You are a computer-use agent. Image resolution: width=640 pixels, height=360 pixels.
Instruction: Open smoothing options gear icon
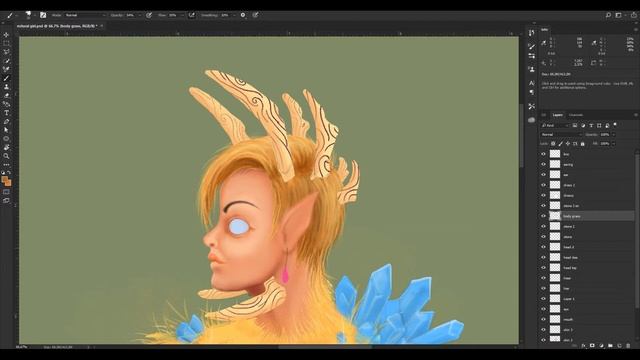click(243, 15)
